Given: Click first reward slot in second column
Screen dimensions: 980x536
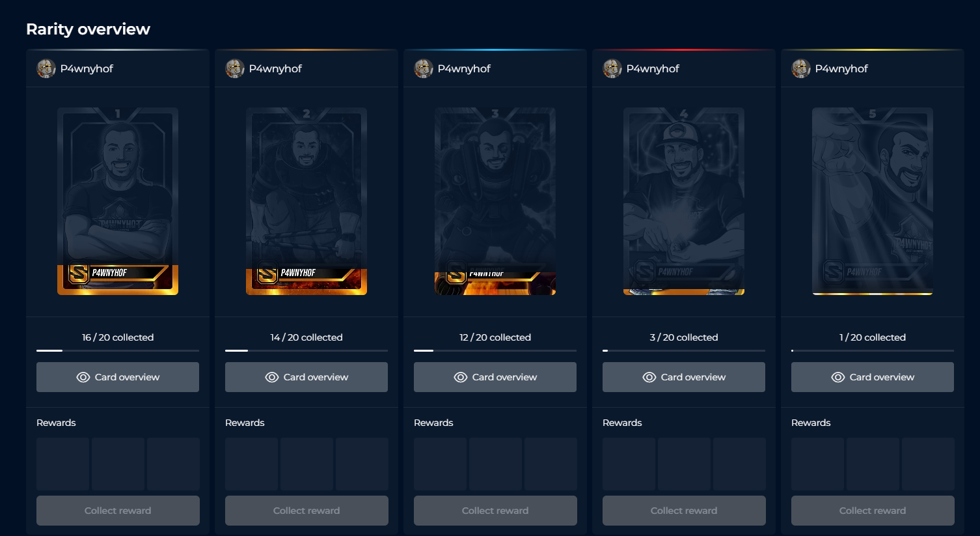Looking at the screenshot, I should [x=252, y=464].
